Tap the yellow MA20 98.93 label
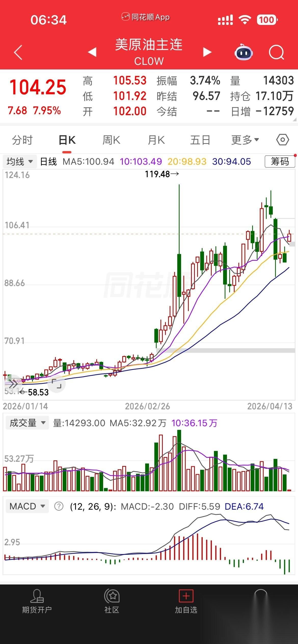This screenshot has width=298, height=644. [187, 162]
